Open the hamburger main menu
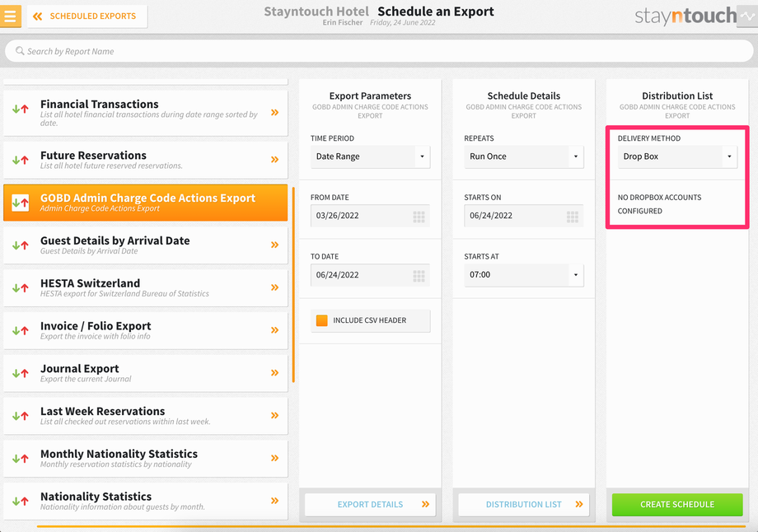 [10, 16]
